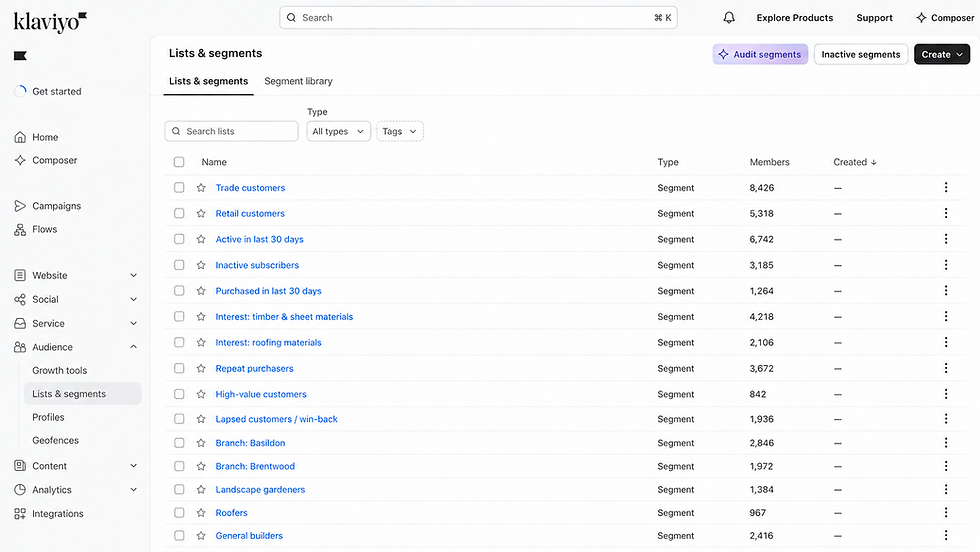Viewport: 980px width, 552px height.
Task: Star the Branch: Basildon segment
Action: point(201,443)
